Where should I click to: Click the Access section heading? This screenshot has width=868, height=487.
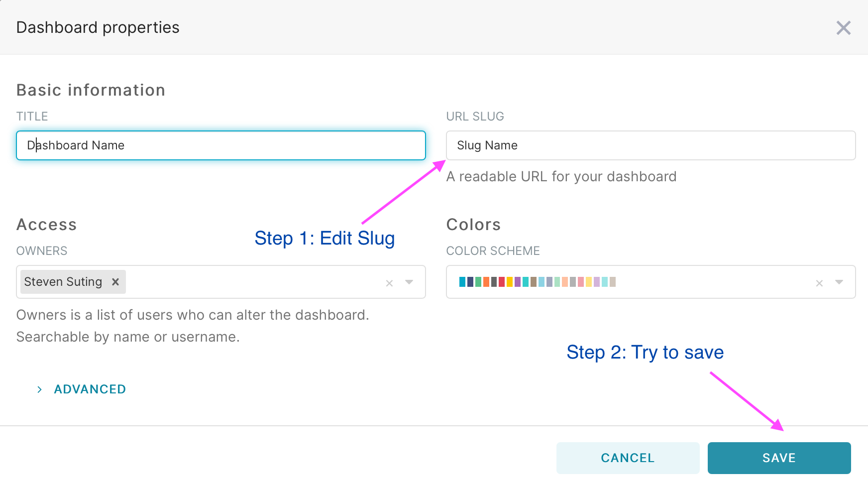pyautogui.click(x=46, y=225)
